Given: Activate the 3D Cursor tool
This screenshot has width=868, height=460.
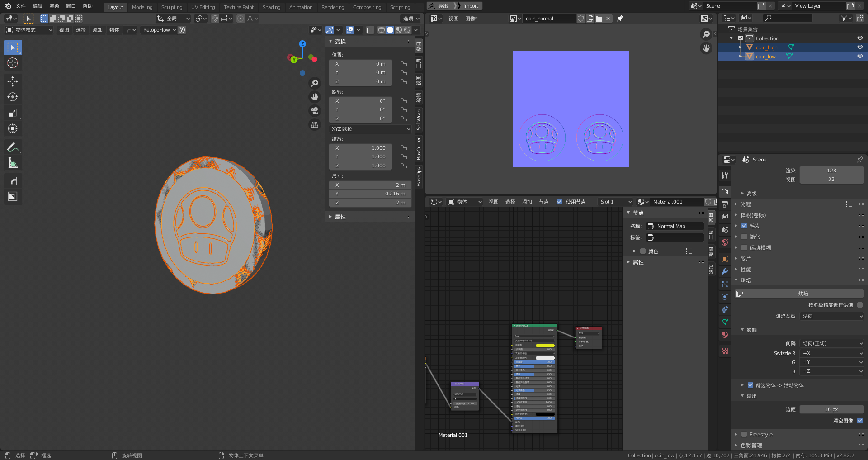Looking at the screenshot, I should coord(13,63).
